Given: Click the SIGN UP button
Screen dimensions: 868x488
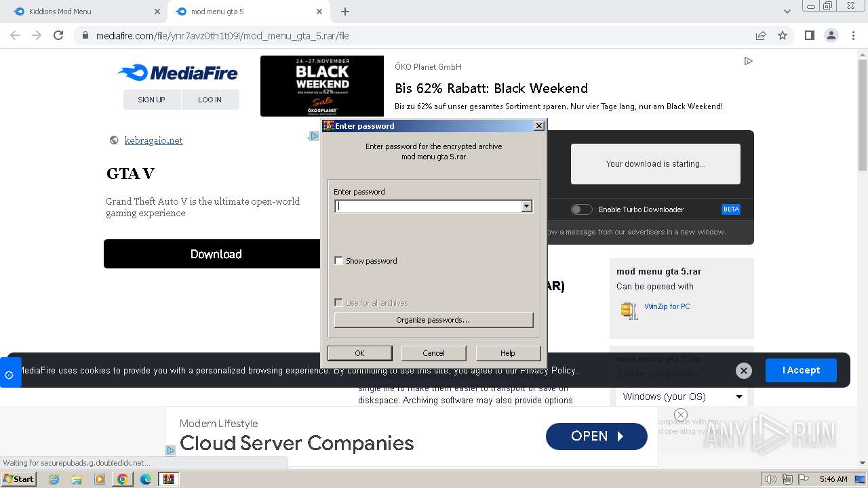Looking at the screenshot, I should click(152, 100).
